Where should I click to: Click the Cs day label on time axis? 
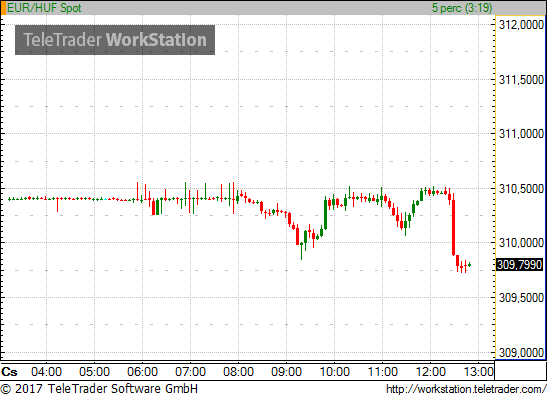(x=9, y=372)
